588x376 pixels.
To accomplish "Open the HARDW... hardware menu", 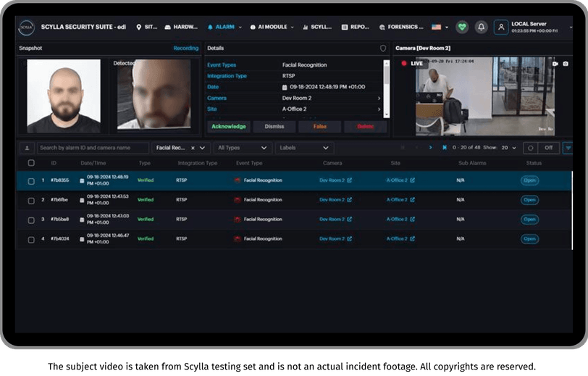I will click(x=181, y=27).
